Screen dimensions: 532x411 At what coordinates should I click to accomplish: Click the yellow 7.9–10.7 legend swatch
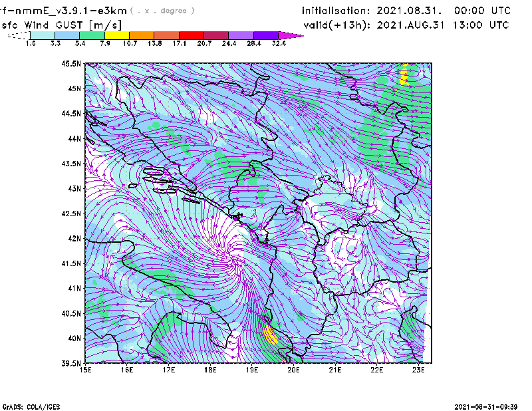pos(116,35)
